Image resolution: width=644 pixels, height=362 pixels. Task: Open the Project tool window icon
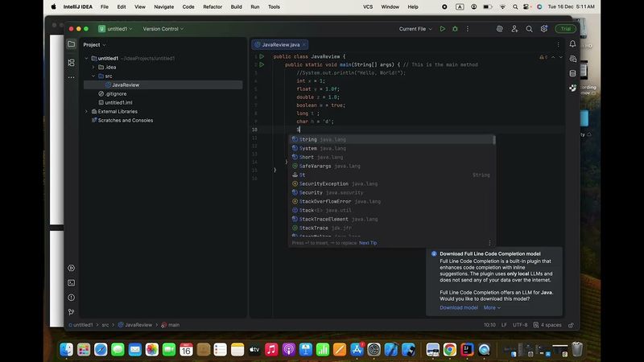[71, 44]
